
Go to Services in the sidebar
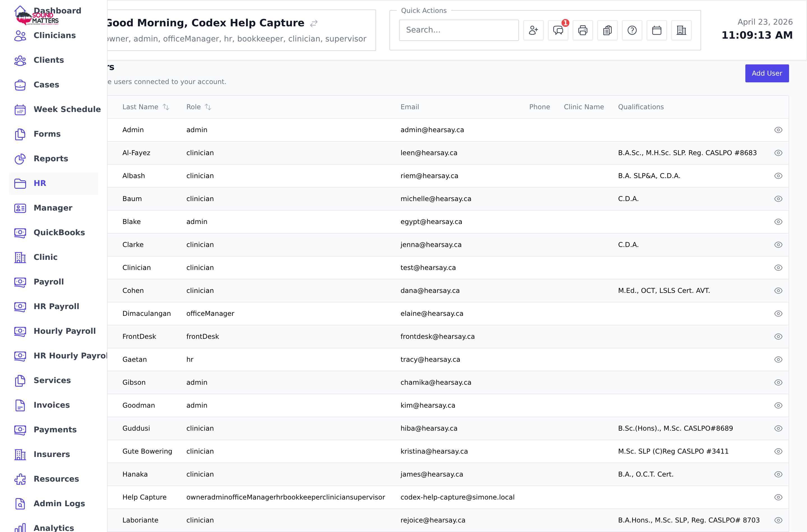click(x=52, y=380)
